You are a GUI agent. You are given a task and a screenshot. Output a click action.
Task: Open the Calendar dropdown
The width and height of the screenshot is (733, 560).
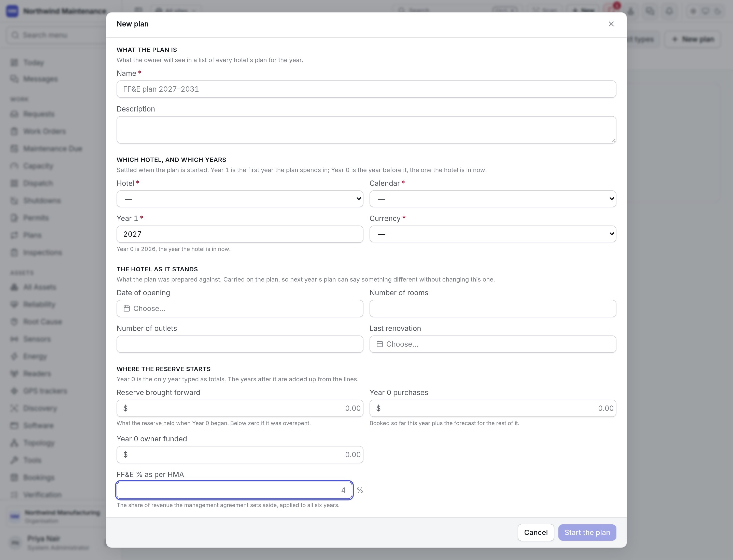pos(493,199)
